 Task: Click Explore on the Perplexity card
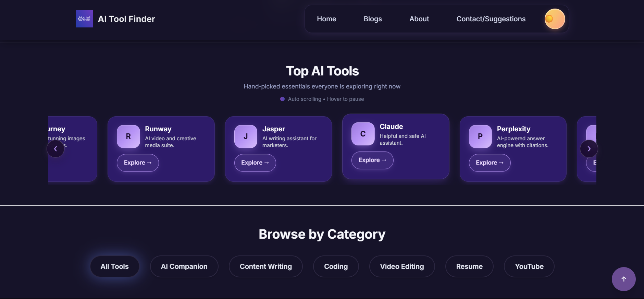click(490, 163)
